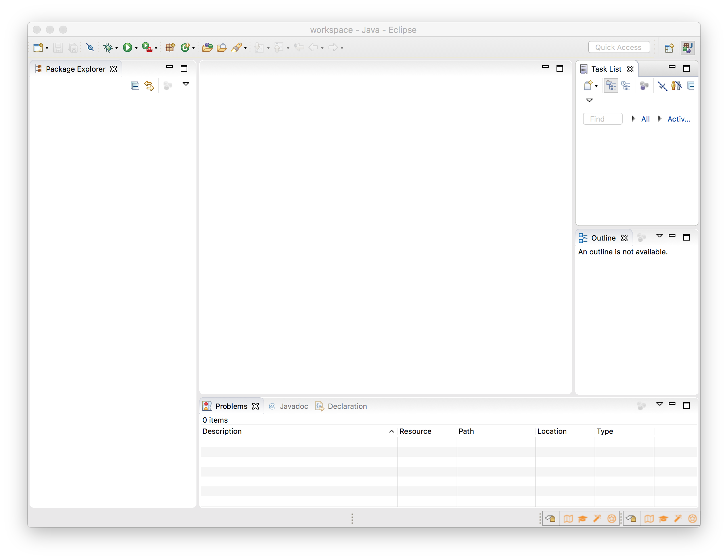This screenshot has width=728, height=560.
Task: Switch to the Java perspective button
Action: pos(687,47)
